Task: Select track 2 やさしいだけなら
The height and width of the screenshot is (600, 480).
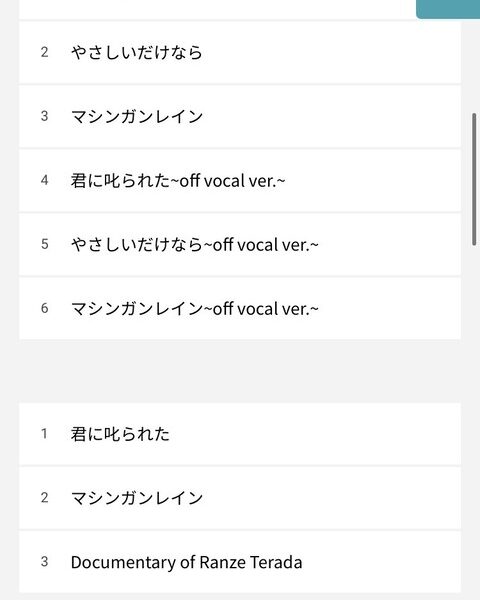Action: [x=240, y=52]
